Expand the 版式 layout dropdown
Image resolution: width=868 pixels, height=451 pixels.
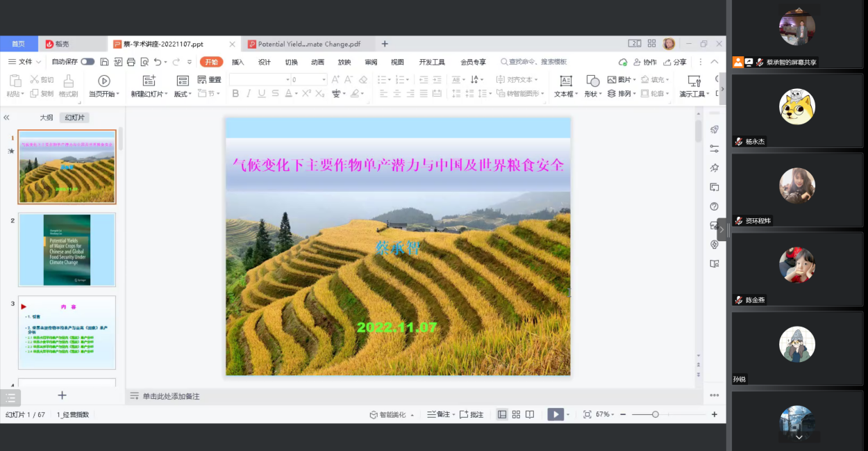184,94
